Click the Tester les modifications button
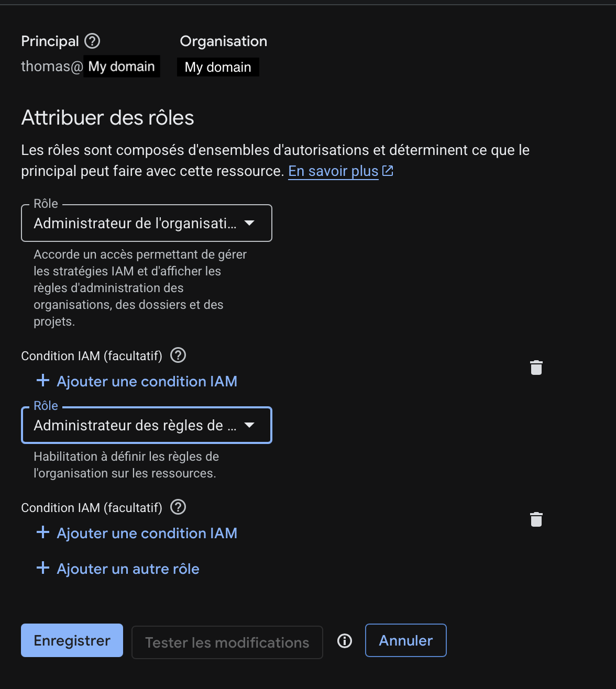The height and width of the screenshot is (689, 616). tap(227, 642)
